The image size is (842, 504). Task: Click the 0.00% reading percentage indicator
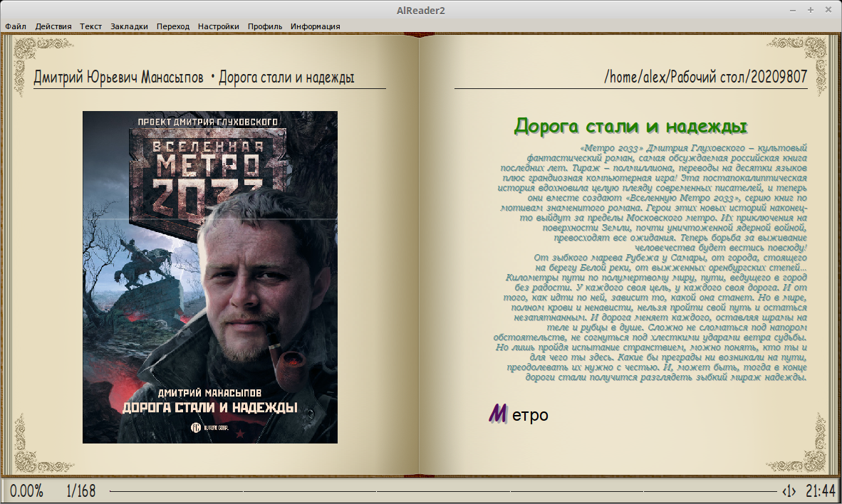pos(26,491)
